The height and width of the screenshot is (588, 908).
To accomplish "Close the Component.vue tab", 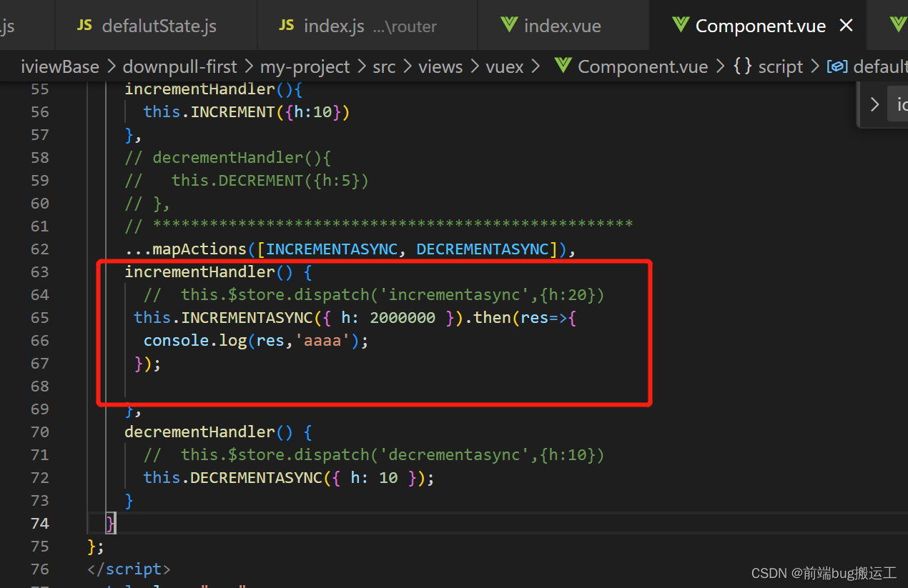I will [x=846, y=26].
